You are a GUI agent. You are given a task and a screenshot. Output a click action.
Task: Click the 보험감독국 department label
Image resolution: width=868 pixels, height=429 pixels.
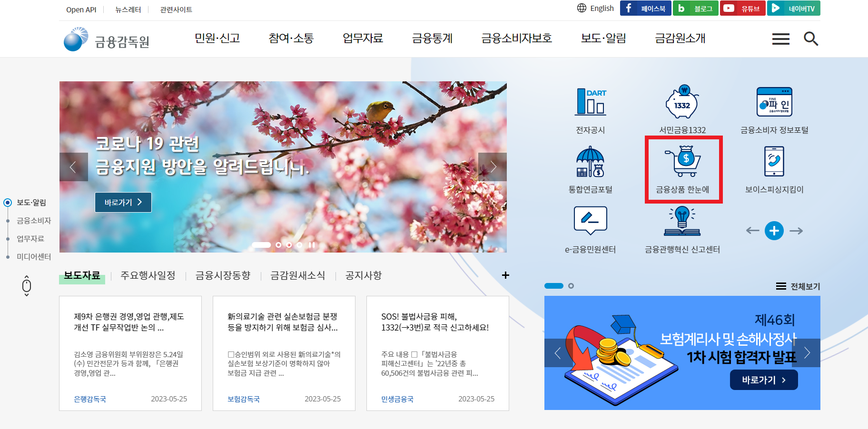(x=244, y=399)
